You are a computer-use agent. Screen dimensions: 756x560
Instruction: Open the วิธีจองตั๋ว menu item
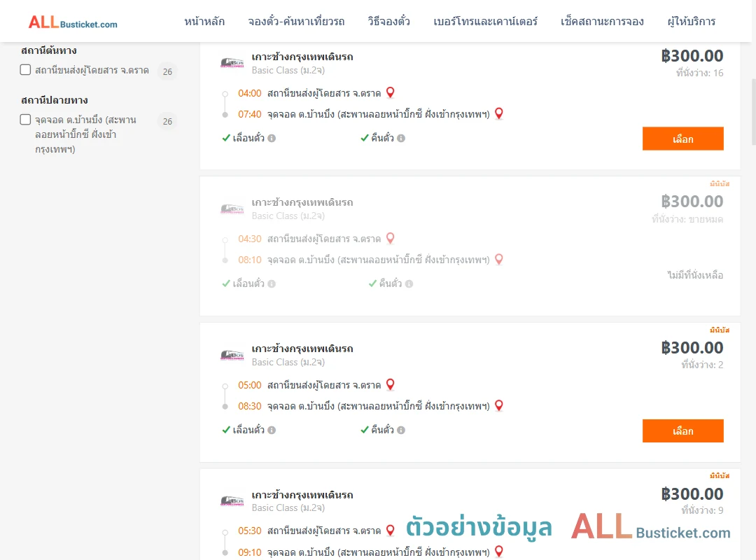click(x=388, y=22)
